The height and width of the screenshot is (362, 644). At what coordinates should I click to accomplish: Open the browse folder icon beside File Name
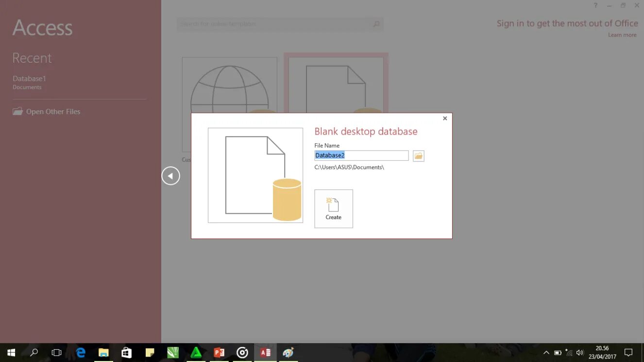(x=418, y=156)
